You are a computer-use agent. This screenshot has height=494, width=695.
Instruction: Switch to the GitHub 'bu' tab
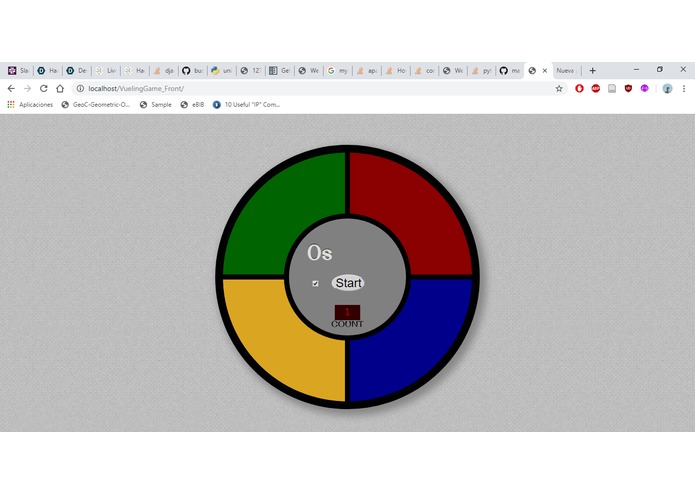[x=192, y=70]
